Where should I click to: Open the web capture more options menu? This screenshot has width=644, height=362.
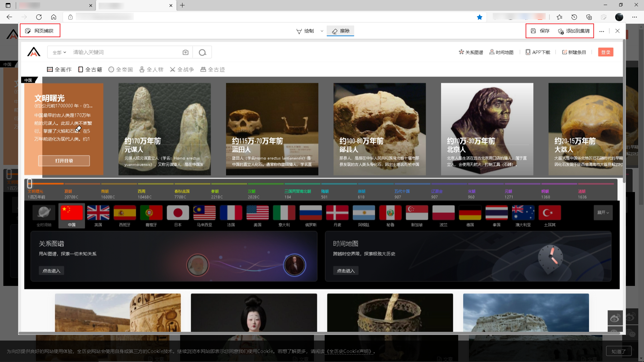[602, 31]
